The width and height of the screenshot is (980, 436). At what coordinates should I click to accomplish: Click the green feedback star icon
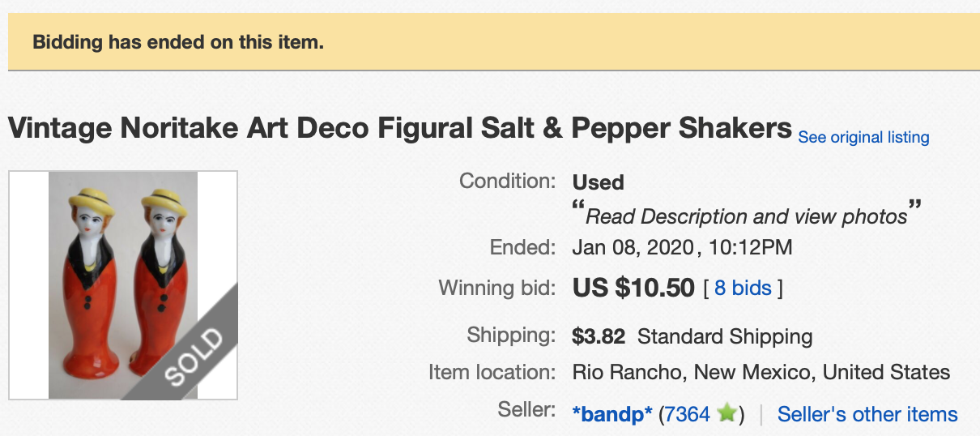click(726, 413)
